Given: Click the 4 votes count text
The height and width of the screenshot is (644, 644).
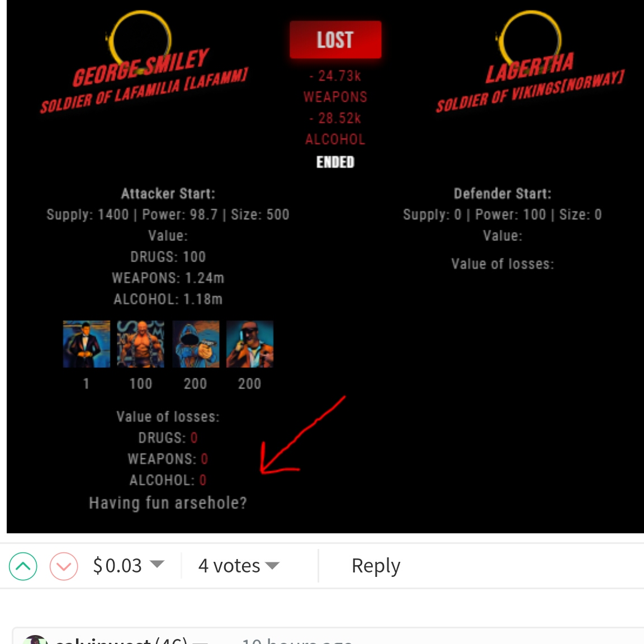Looking at the screenshot, I should point(229,566).
